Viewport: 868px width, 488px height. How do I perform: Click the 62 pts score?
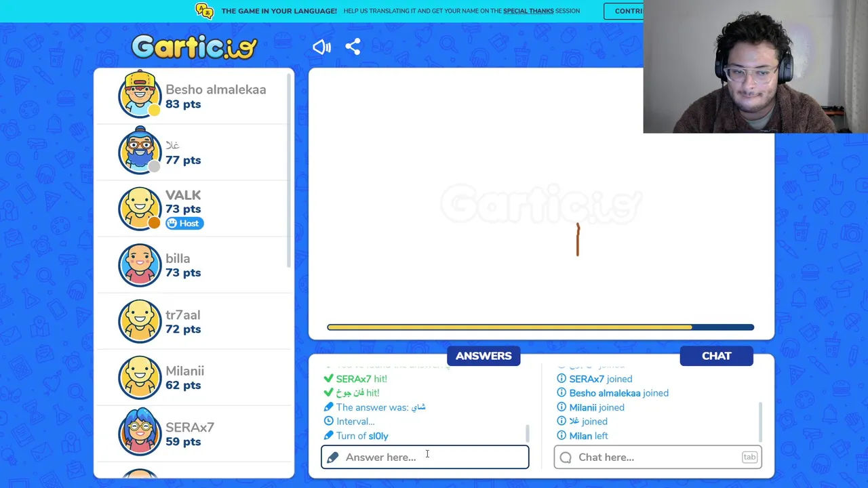click(183, 386)
